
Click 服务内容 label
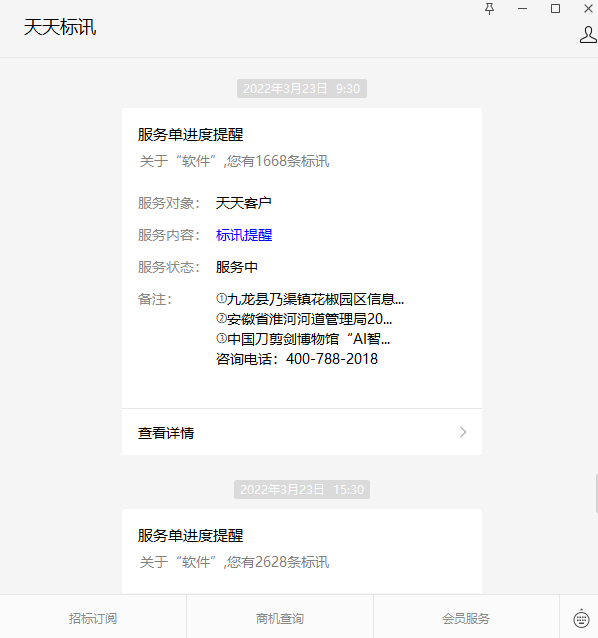[x=169, y=235]
